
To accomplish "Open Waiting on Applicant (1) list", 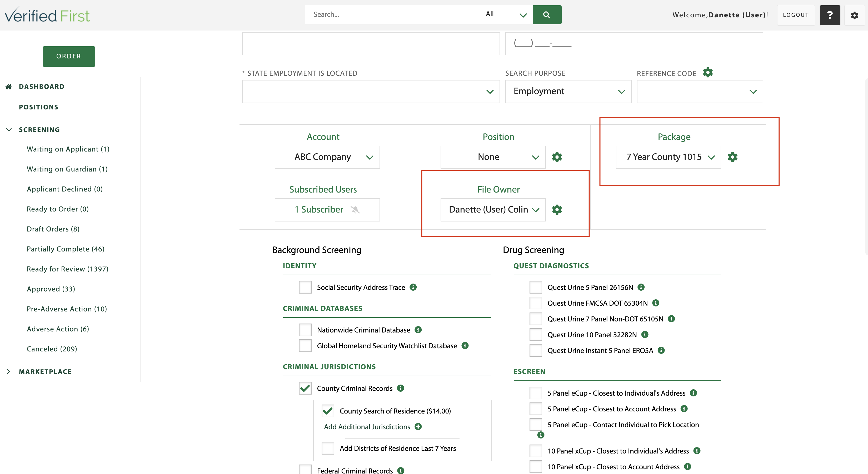I will tap(68, 149).
